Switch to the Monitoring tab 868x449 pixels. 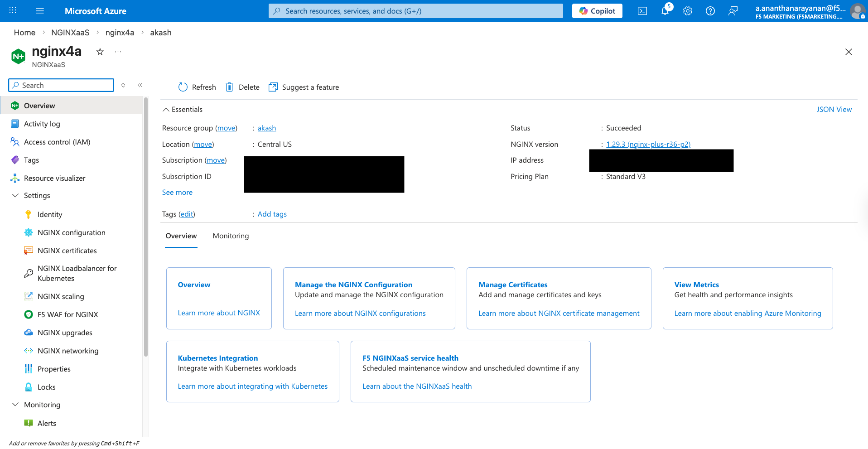pyautogui.click(x=231, y=236)
